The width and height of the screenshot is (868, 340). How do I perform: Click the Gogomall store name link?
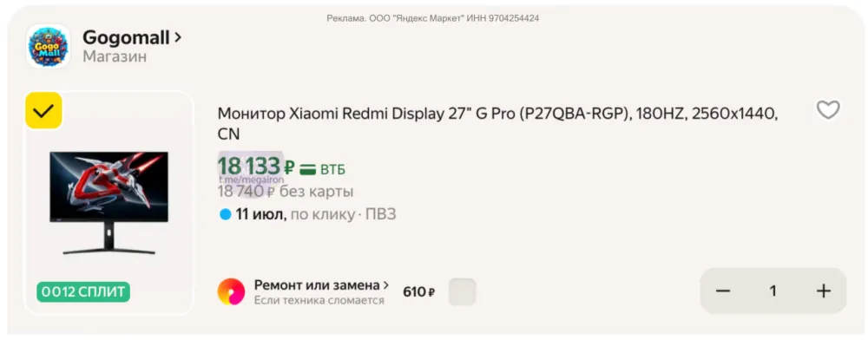(126, 37)
